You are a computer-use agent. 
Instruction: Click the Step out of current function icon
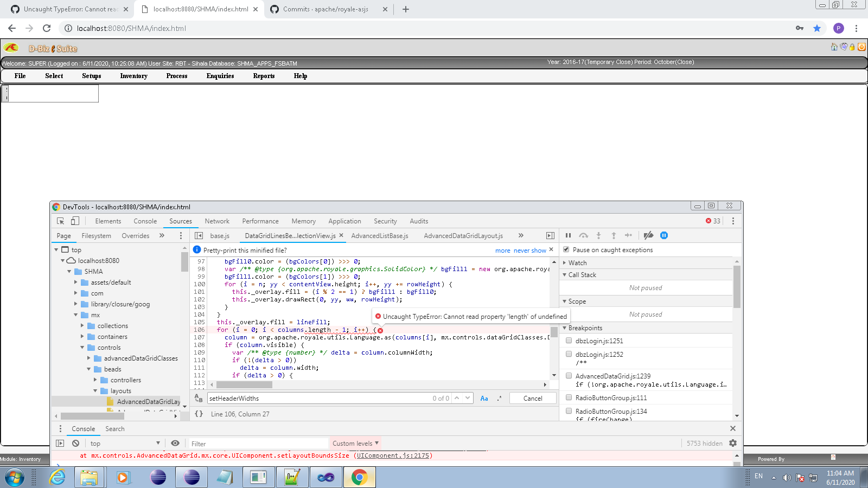tap(614, 235)
